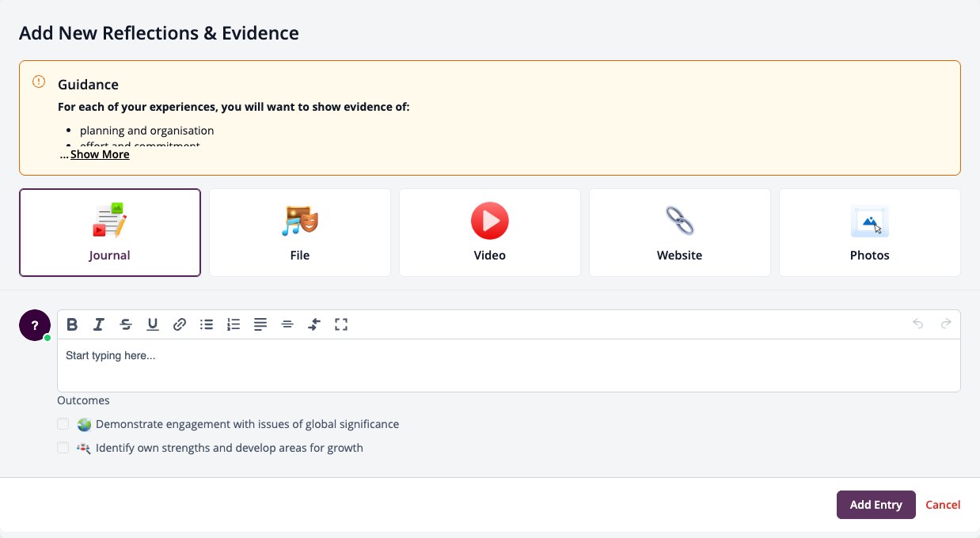The height and width of the screenshot is (538, 980).
Task: Start a bulleted list
Action: point(207,324)
